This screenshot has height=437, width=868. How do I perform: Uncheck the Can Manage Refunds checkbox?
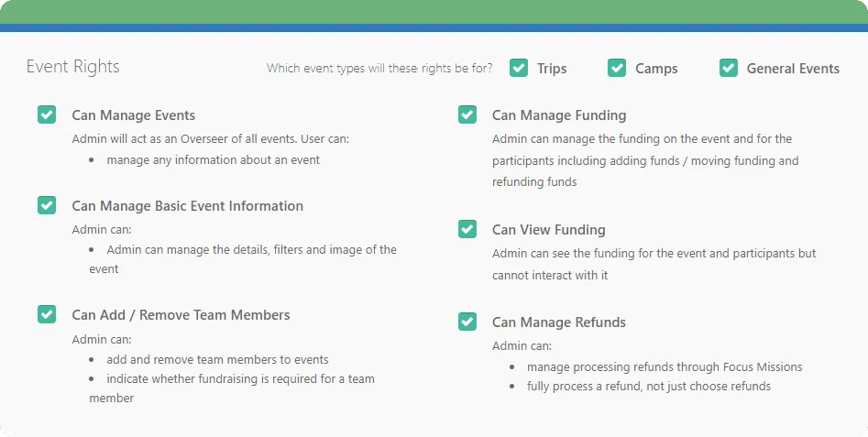467,322
